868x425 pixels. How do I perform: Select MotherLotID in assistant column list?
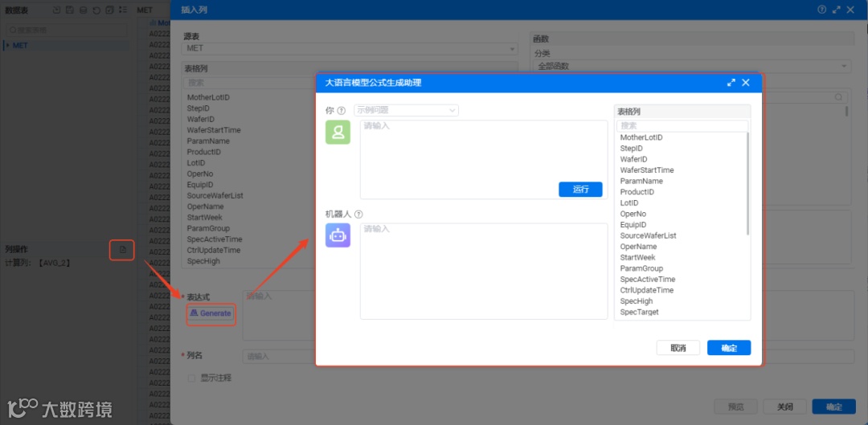(x=641, y=137)
